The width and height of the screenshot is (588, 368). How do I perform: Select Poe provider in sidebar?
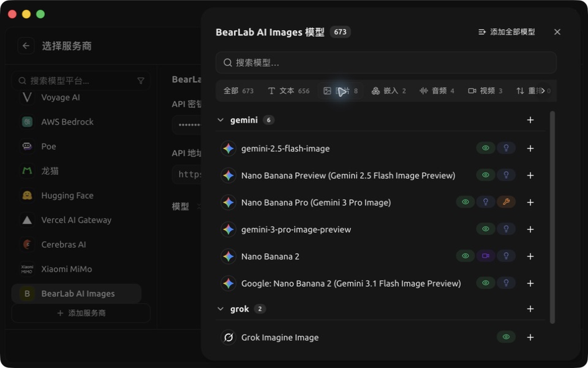coord(77,147)
